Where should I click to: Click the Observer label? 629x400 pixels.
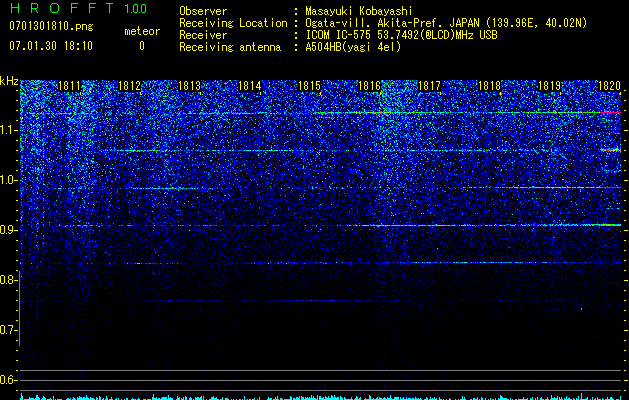(x=203, y=11)
